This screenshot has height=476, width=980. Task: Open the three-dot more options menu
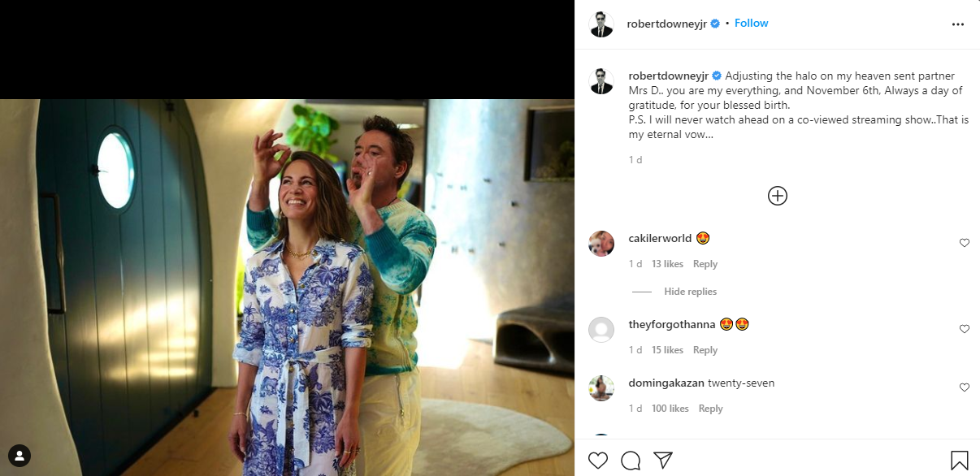(957, 24)
